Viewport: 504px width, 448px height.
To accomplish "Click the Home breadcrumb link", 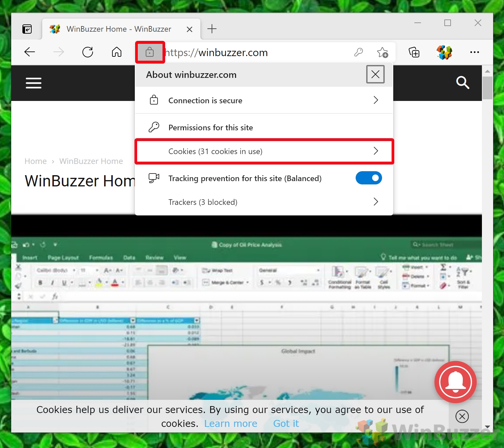I will pos(36,161).
